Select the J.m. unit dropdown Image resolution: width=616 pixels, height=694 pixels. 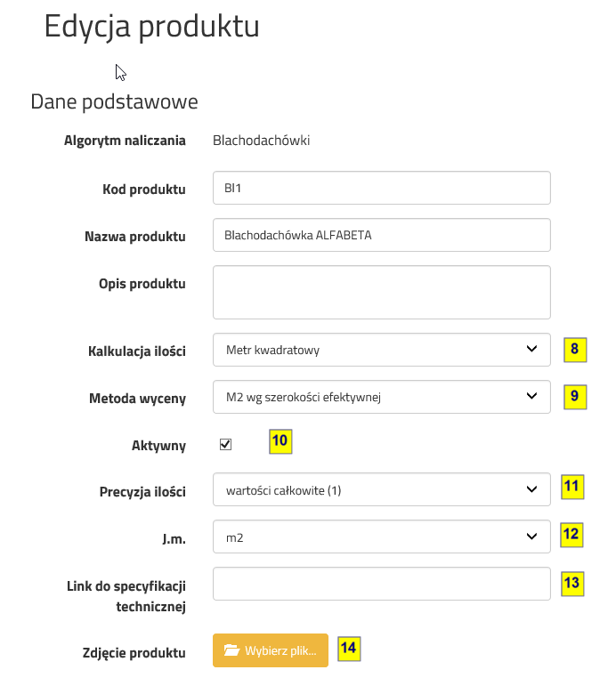[381, 537]
